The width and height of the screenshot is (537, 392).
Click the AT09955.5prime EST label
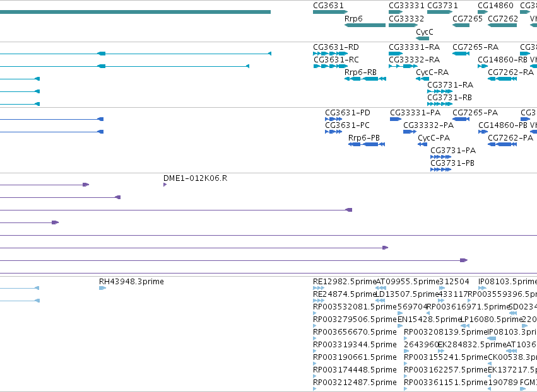(407, 282)
